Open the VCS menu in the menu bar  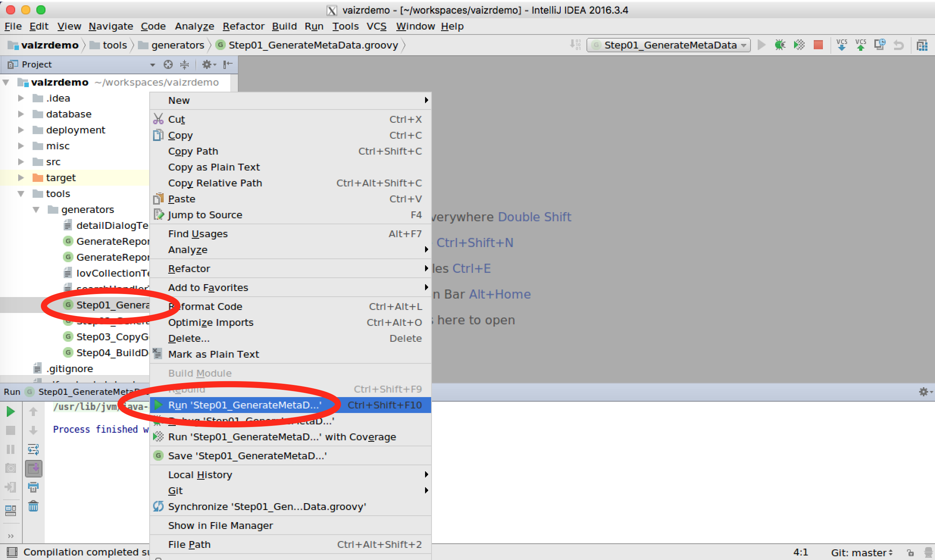(376, 27)
